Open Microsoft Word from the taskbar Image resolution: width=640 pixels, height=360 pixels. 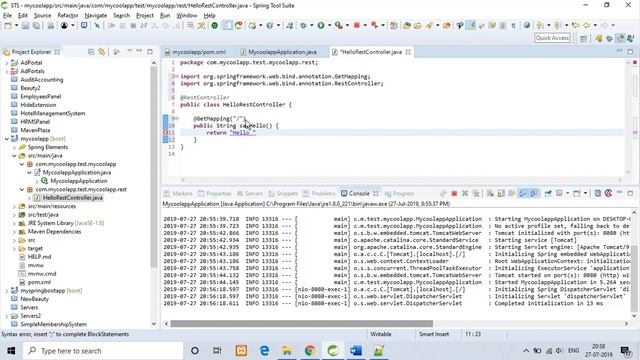356,351
